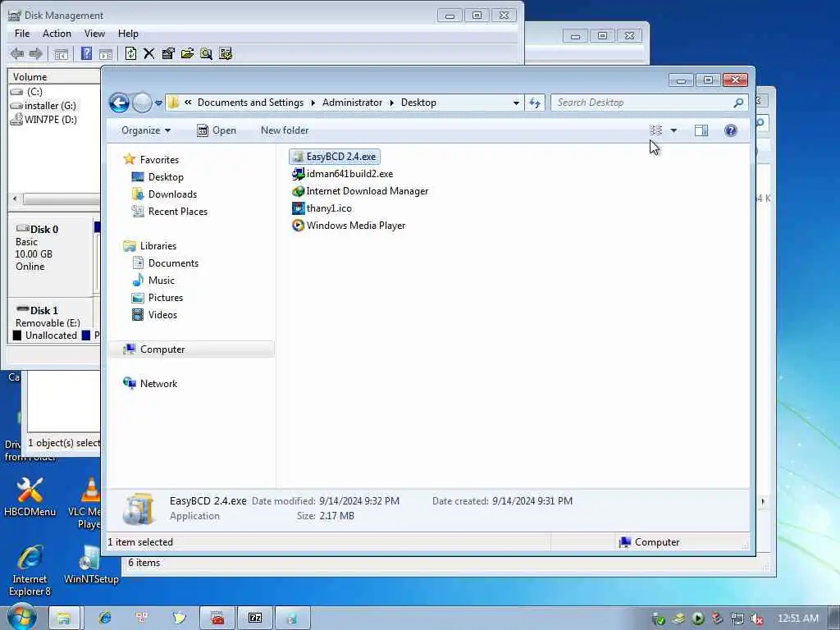Click left scroll arrow in Disk Management list
Screen dimensions: 840x630
pos(15,199)
